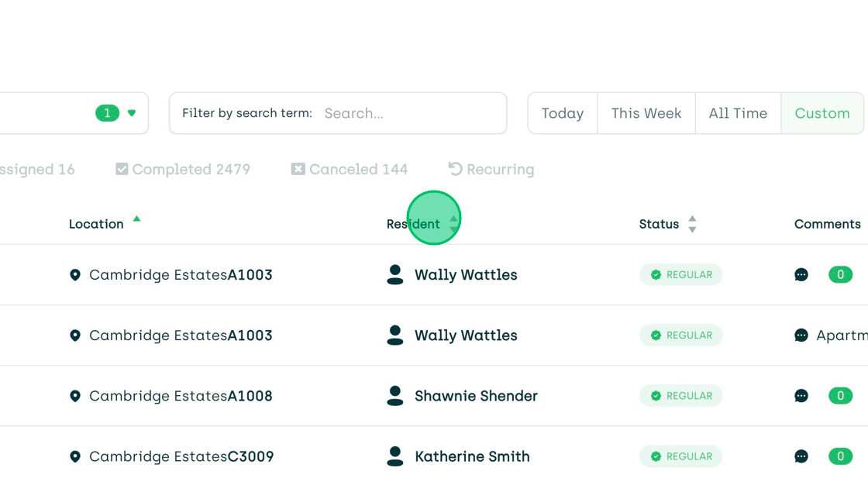Expand the filter dropdown with green badge 1
The image size is (868, 485).
pyautogui.click(x=132, y=113)
